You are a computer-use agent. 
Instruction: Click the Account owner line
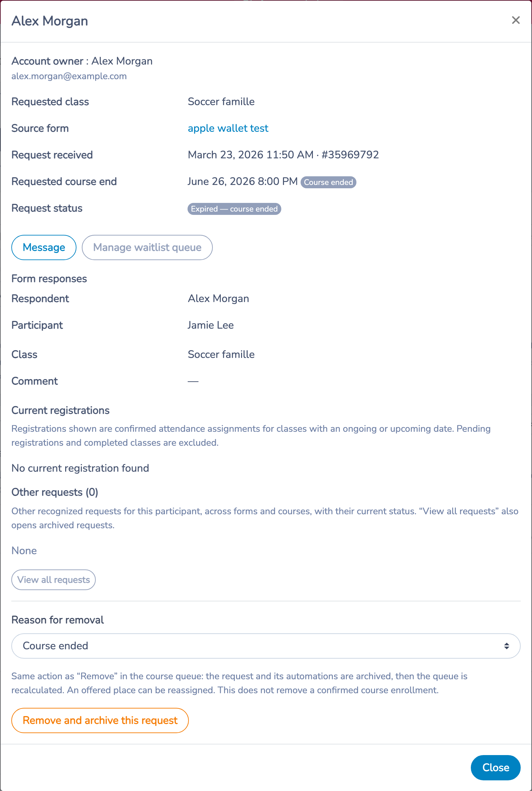click(82, 61)
